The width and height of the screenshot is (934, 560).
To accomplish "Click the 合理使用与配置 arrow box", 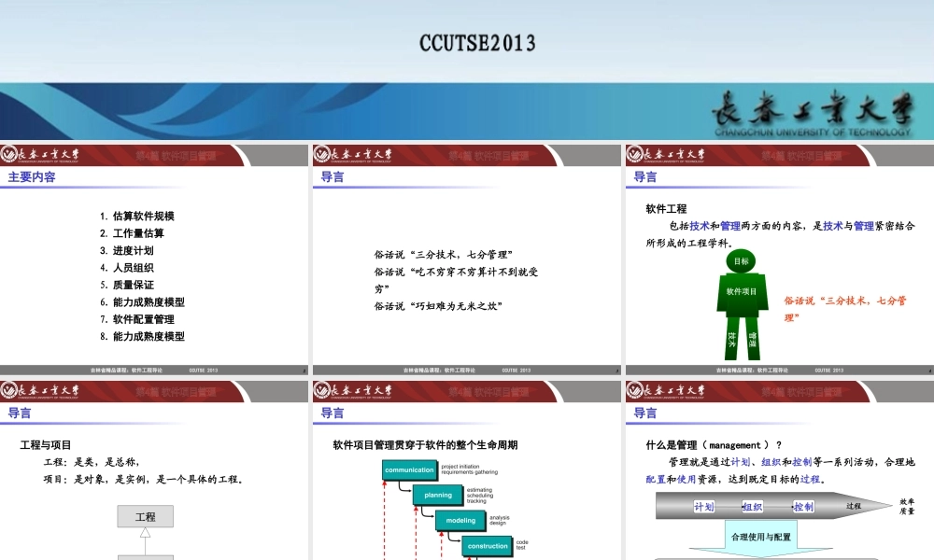I will click(761, 539).
